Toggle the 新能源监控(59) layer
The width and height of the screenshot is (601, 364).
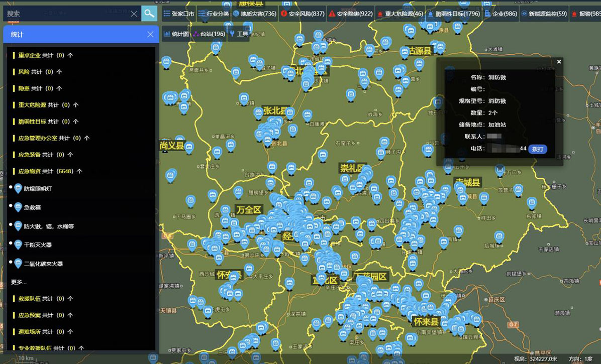(544, 14)
